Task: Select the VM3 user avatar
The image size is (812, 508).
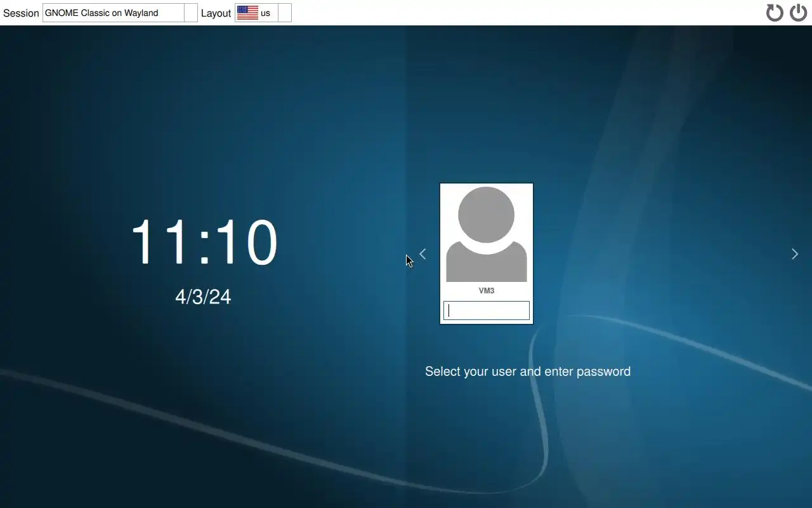Action: [x=487, y=234]
